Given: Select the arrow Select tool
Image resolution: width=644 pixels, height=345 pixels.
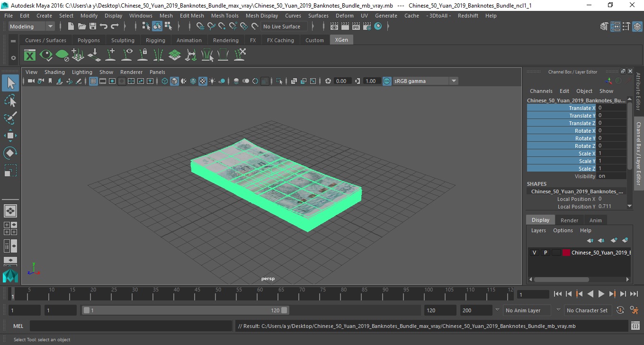Looking at the screenshot, I should pyautogui.click(x=10, y=83).
